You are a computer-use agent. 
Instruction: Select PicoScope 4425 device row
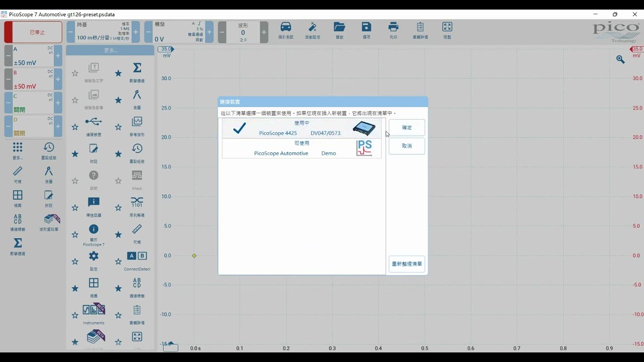pos(301,128)
